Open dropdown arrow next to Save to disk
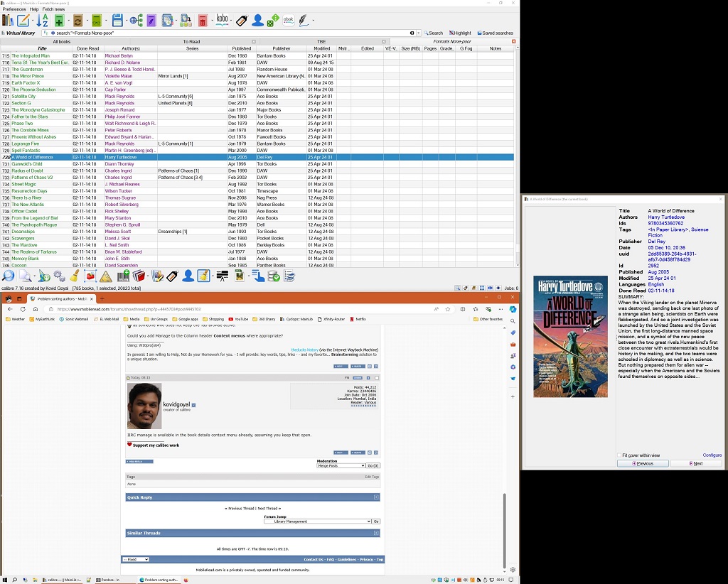 coord(125,21)
